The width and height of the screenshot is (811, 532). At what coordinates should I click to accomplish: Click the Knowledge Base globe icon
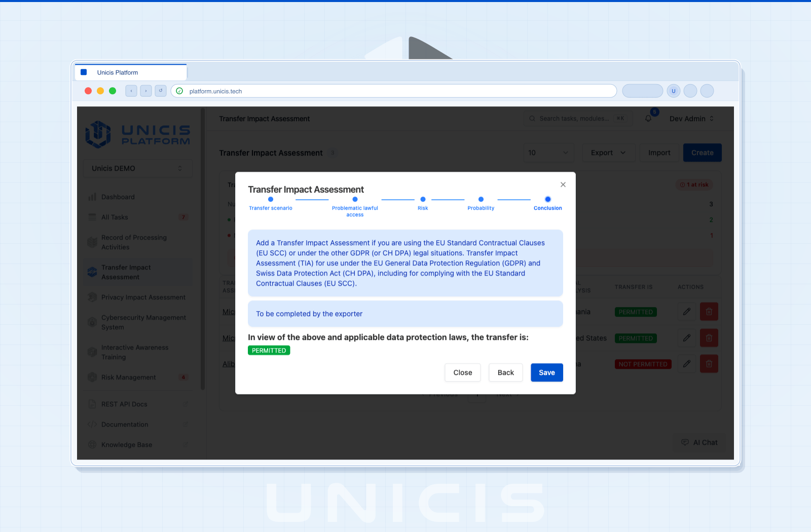(x=92, y=444)
